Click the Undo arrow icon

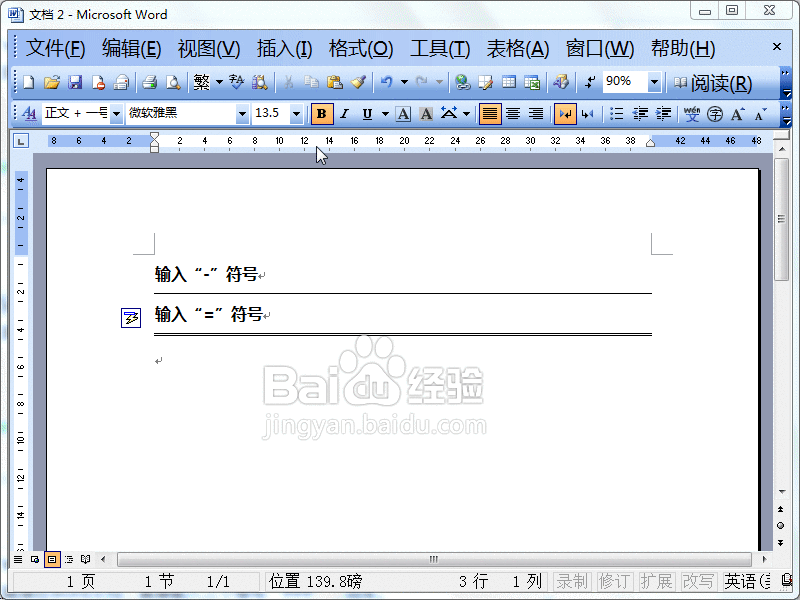pyautogui.click(x=386, y=82)
